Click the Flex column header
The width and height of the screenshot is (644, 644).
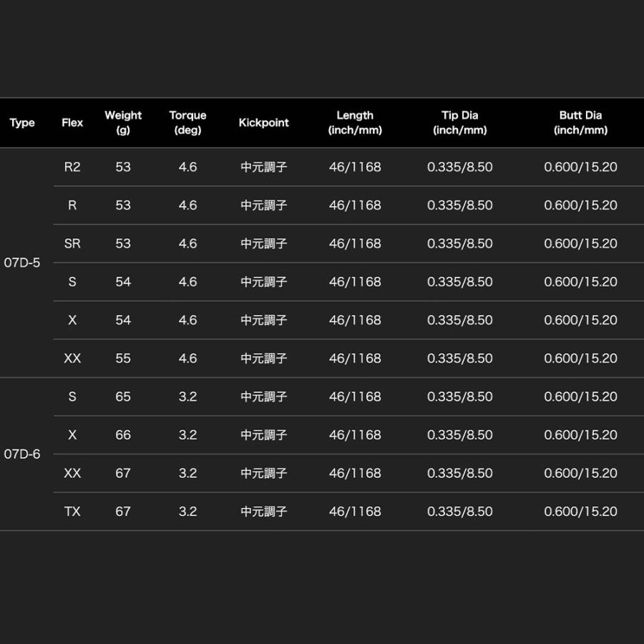(x=72, y=122)
